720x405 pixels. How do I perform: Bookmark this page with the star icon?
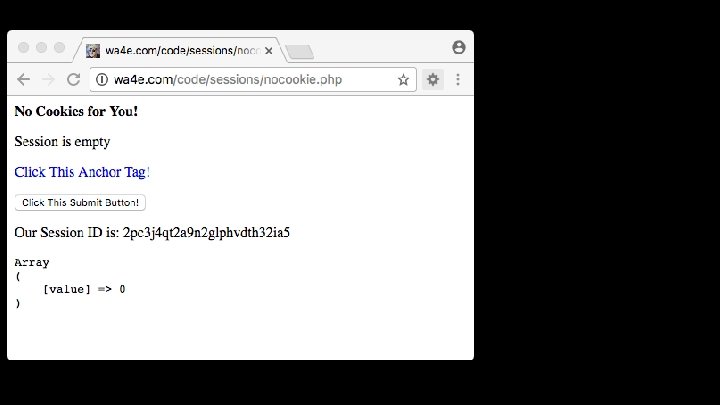403,79
